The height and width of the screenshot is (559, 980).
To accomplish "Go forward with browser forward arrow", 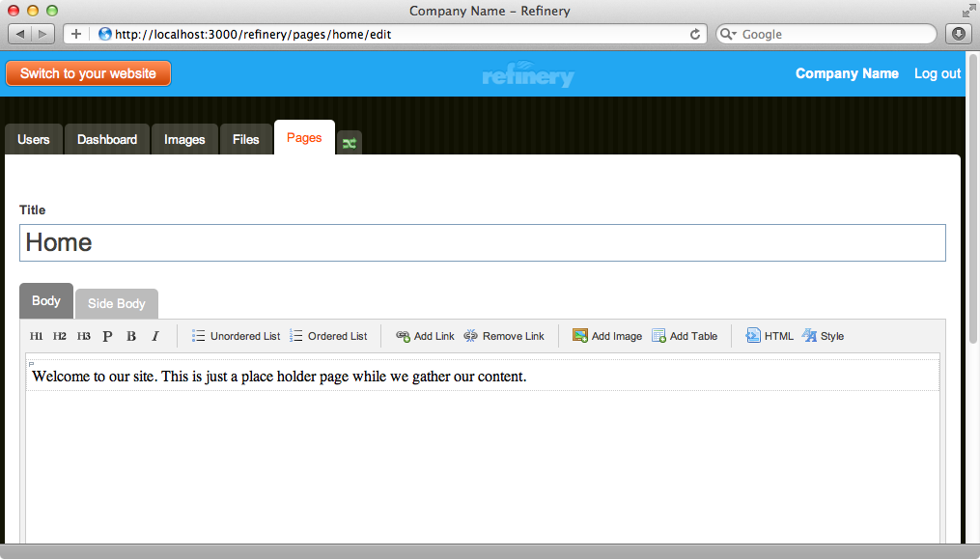I will pos(42,34).
